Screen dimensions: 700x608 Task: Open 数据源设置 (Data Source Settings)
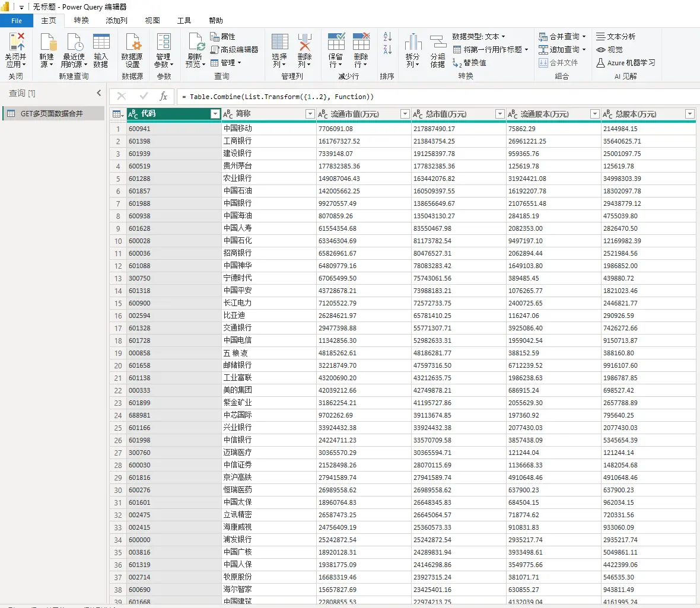[x=132, y=50]
